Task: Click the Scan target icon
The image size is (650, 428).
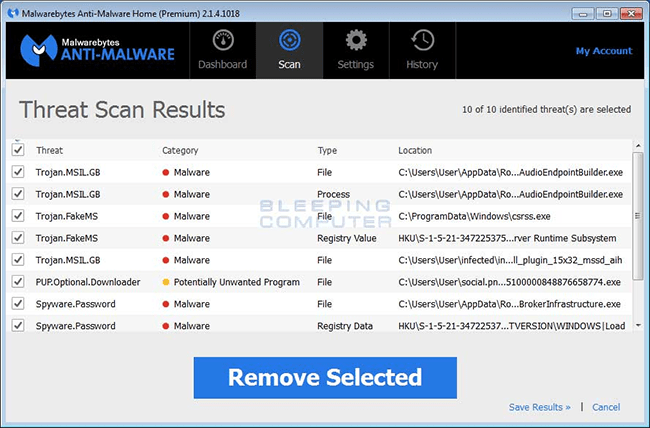Action: tap(289, 40)
